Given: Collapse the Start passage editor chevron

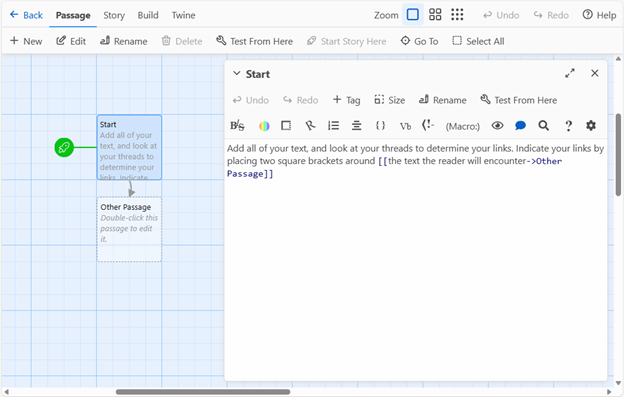Looking at the screenshot, I should pyautogui.click(x=236, y=74).
